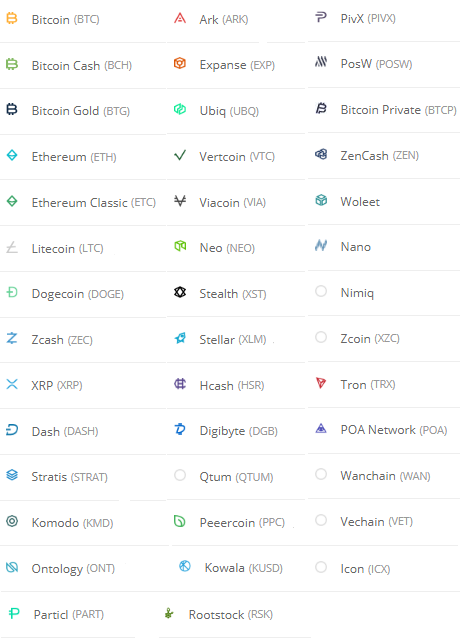Click the red Ark triangle icon
Screen dimensions: 460x640
pos(180,18)
